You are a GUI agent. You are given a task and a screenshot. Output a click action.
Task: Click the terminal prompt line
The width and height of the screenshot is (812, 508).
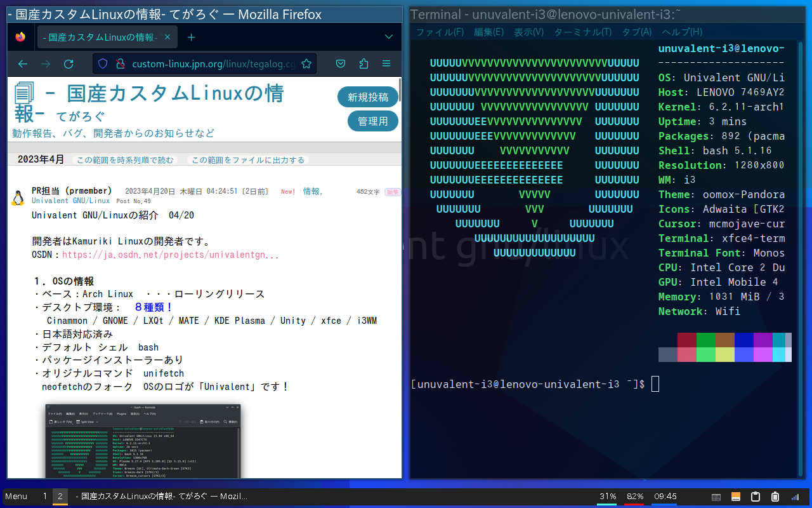535,384
